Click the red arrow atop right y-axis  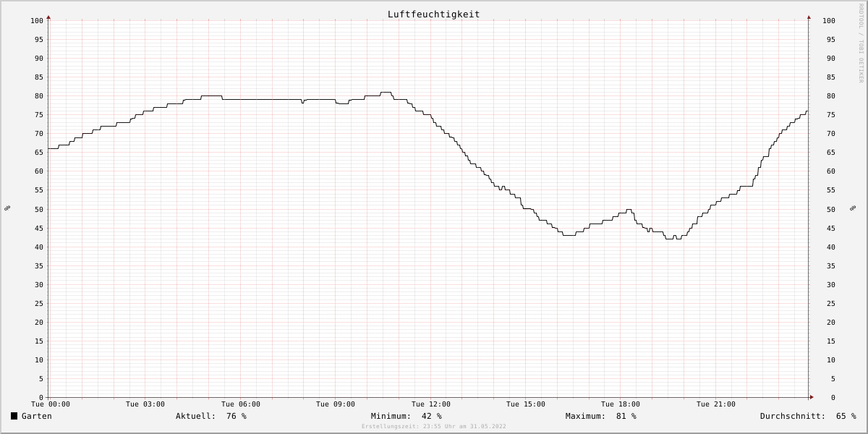(809, 17)
